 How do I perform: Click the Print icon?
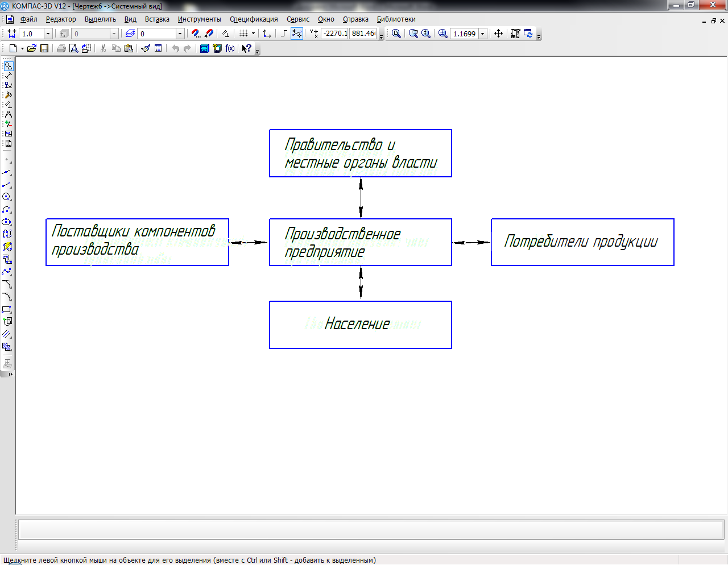click(x=61, y=48)
